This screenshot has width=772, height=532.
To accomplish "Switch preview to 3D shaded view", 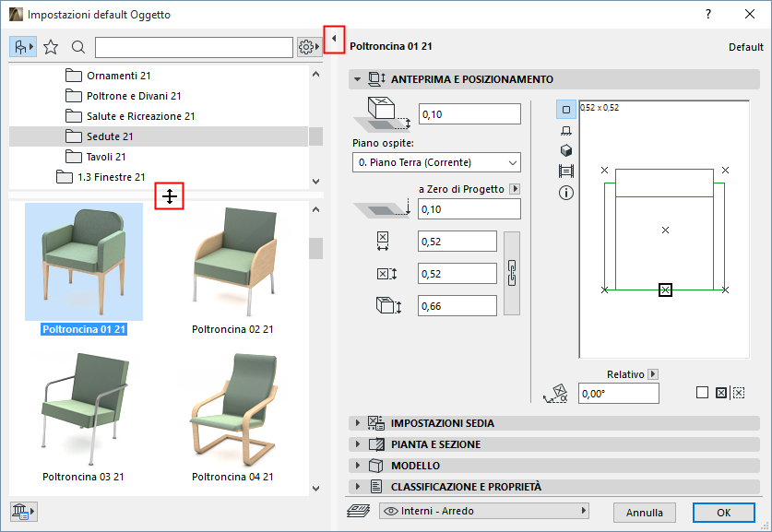I will pyautogui.click(x=566, y=150).
